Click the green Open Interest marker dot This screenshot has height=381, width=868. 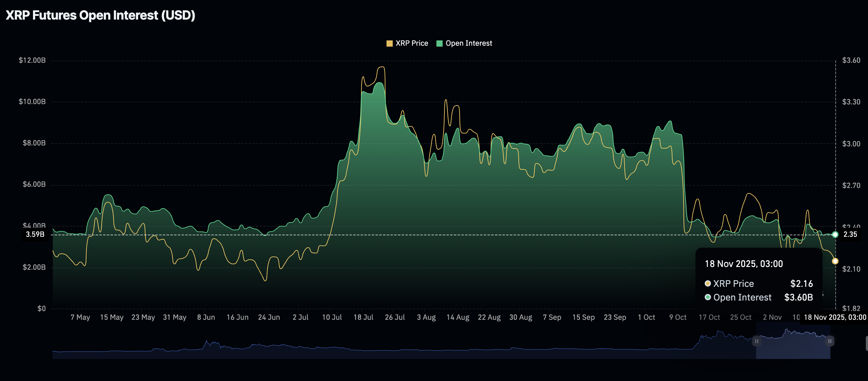835,235
